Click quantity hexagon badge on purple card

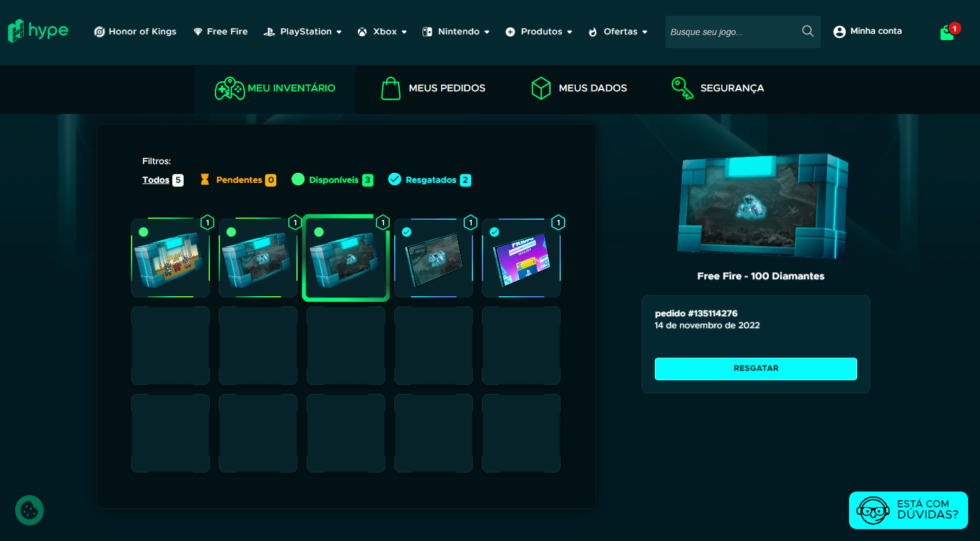pos(558,222)
